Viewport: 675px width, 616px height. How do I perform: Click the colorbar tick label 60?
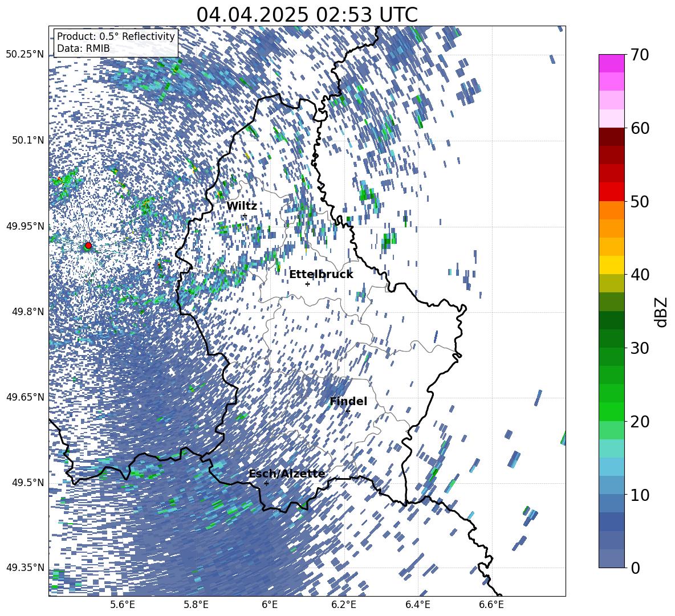click(x=640, y=128)
